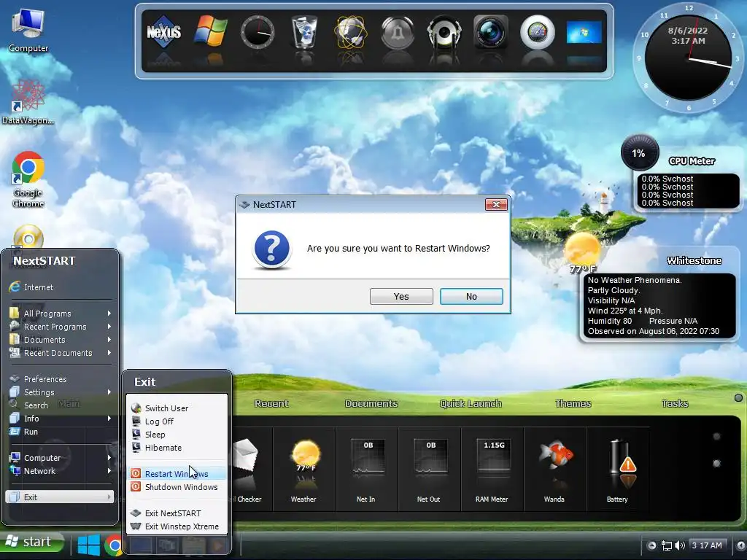
Task: Click the volume speaker tray icon
Action: point(679,545)
